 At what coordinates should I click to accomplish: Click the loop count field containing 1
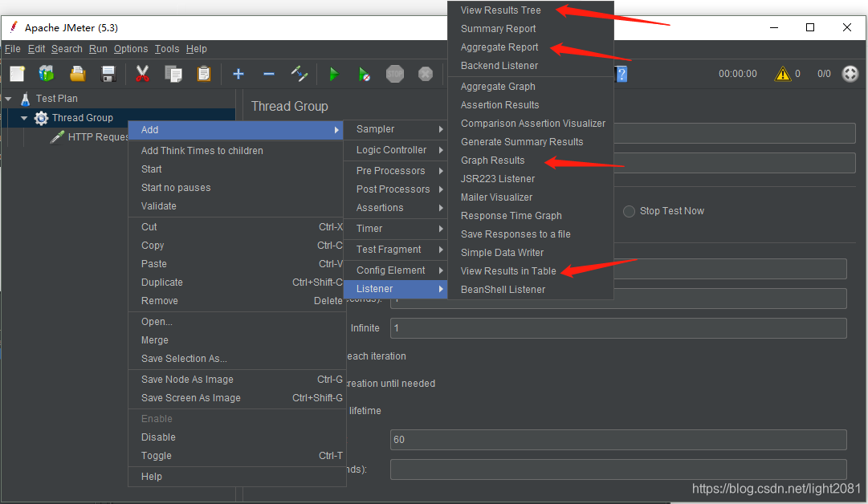618,328
